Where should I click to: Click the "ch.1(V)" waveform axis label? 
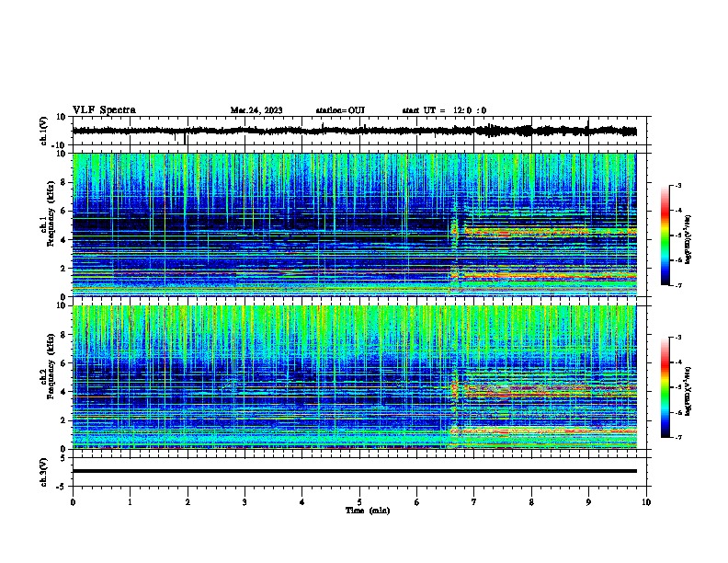pyautogui.click(x=44, y=131)
